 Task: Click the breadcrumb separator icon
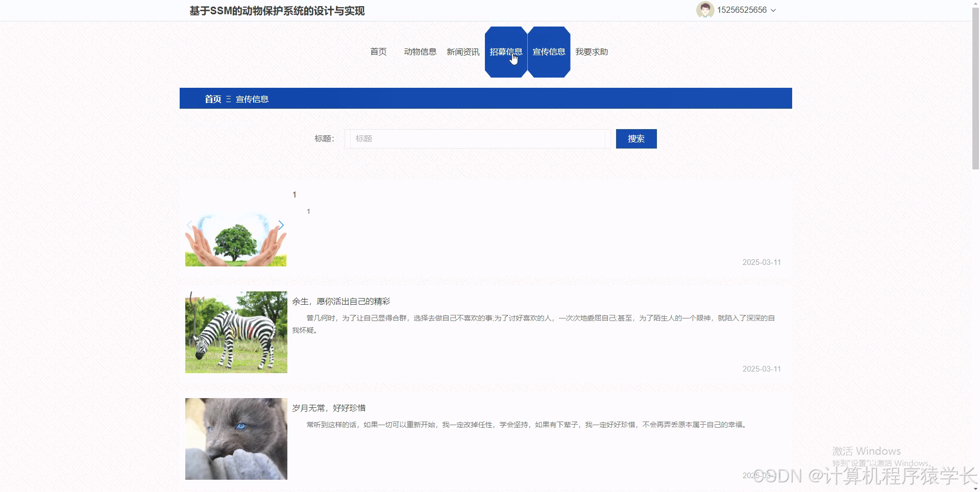pyautogui.click(x=229, y=99)
